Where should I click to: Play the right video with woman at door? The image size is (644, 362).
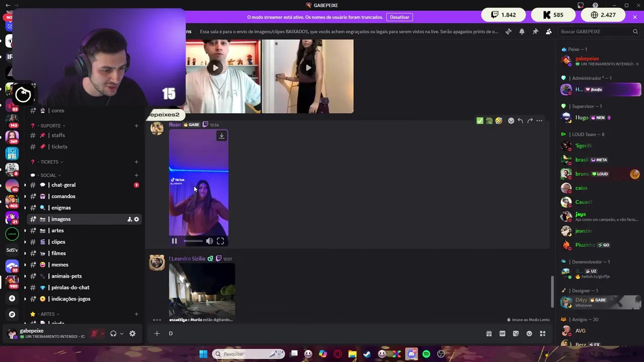point(308,68)
